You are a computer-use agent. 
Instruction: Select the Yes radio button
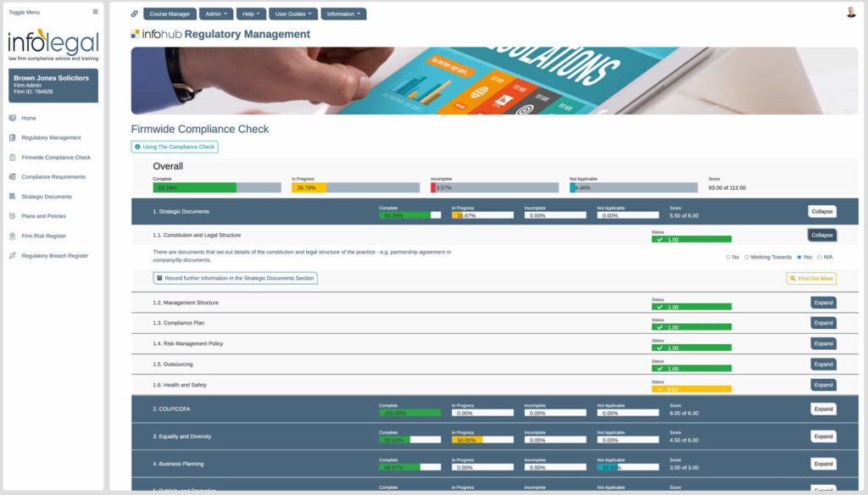pyautogui.click(x=799, y=257)
